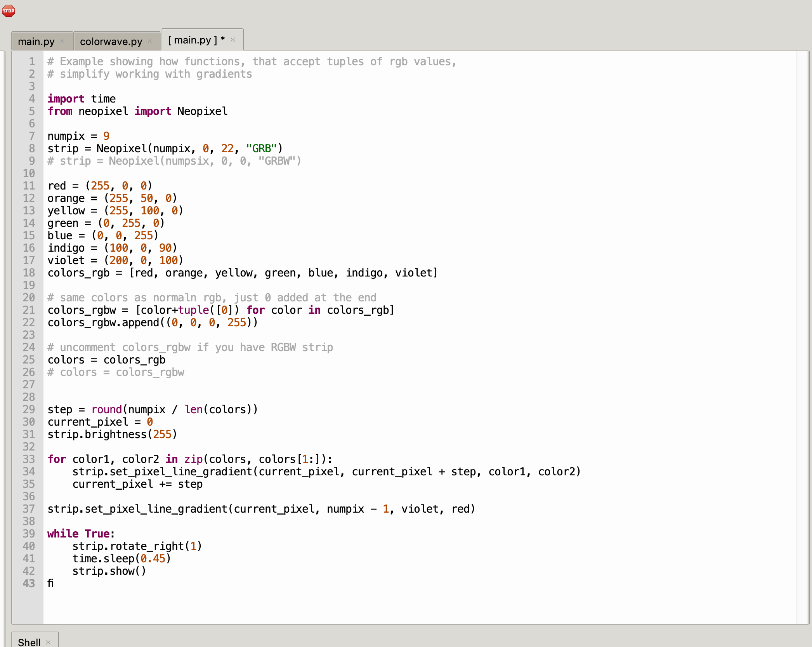This screenshot has width=812, height=647.
Task: Click the comment 'same colors as normaln rgb'
Action: (x=212, y=297)
